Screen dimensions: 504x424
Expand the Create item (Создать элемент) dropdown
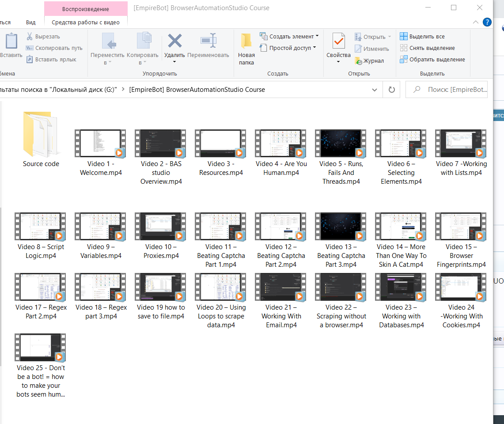(x=317, y=37)
